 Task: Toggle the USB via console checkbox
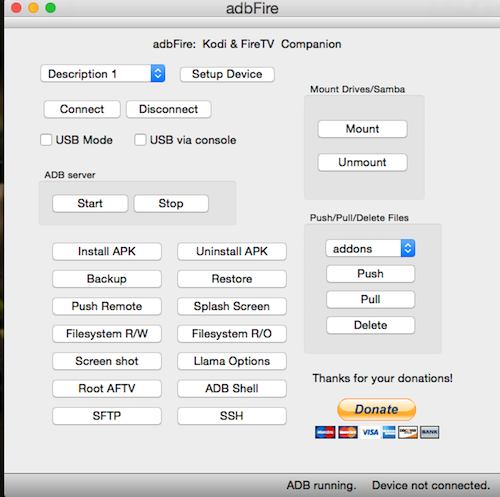pos(140,140)
